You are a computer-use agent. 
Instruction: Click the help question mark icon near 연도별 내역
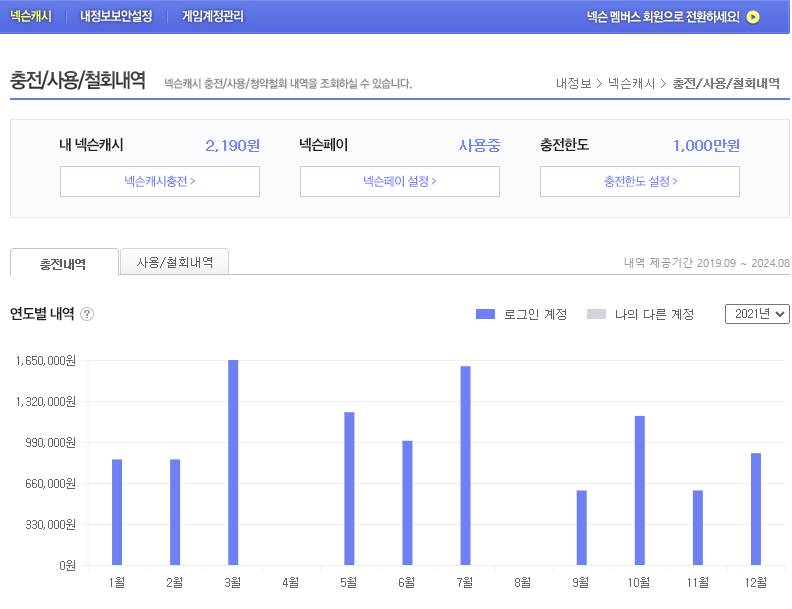[87, 314]
